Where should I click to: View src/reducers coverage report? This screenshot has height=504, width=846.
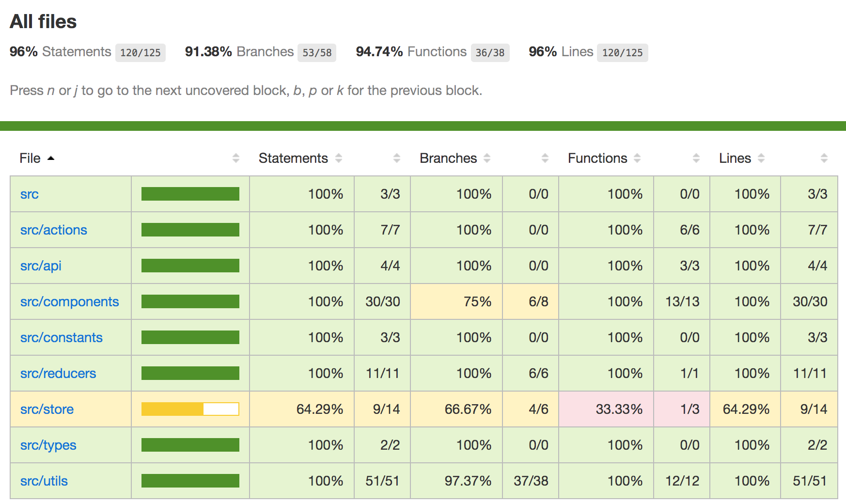(x=58, y=374)
